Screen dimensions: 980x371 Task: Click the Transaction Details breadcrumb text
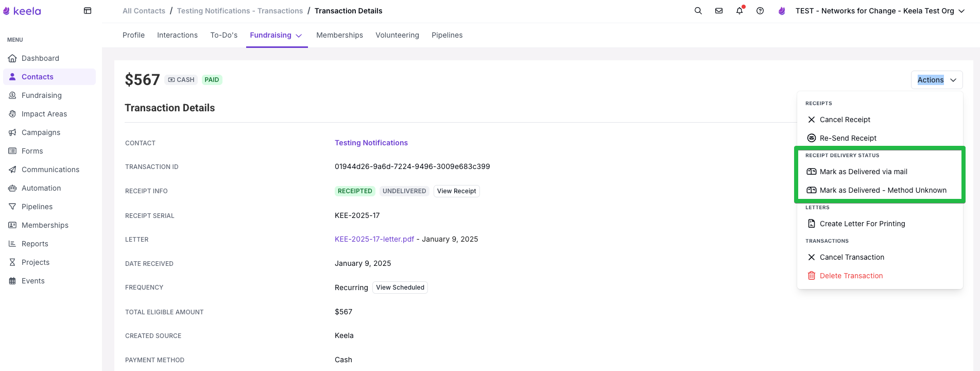[348, 11]
